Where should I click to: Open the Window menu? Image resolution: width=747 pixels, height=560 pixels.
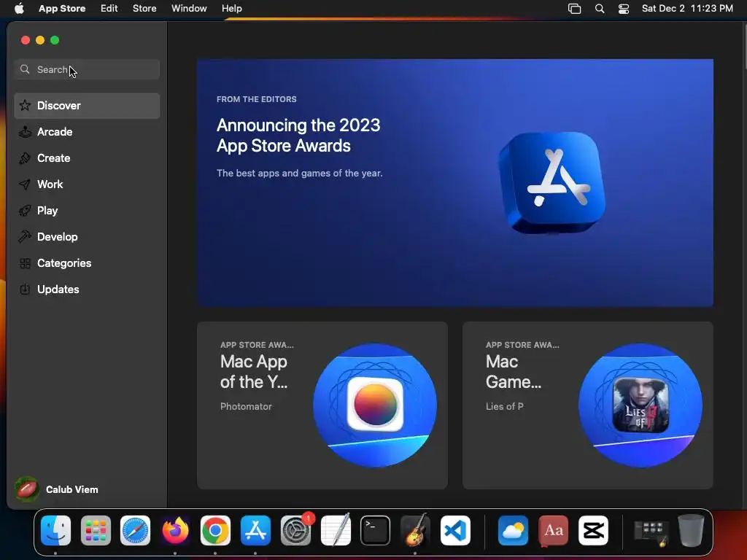coord(189,8)
